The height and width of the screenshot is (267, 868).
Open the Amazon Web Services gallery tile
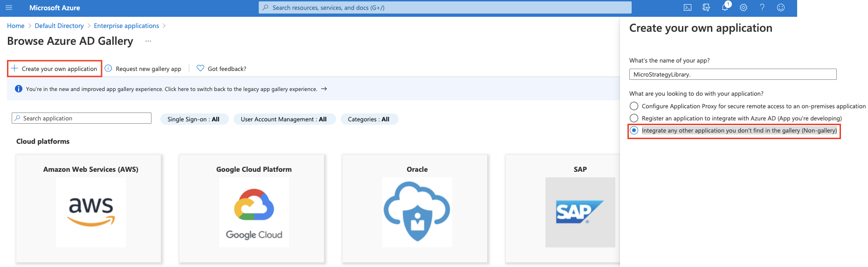pyautogui.click(x=91, y=208)
